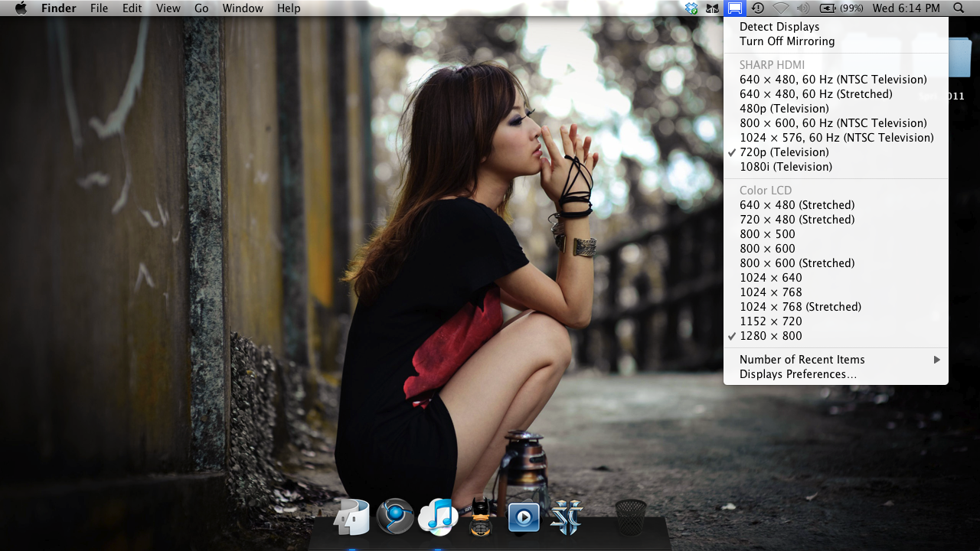The image size is (980, 551).
Task: Open the Trash in the Dock
Action: click(x=631, y=517)
